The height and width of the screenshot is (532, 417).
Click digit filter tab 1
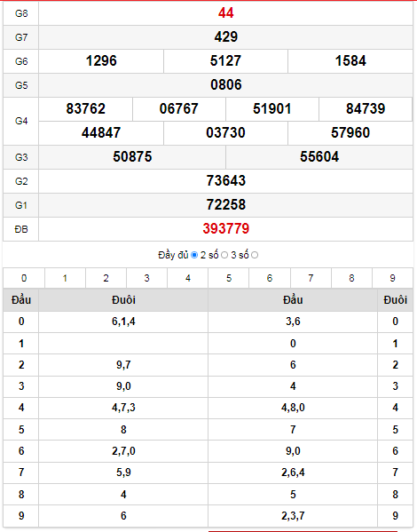pos(65,278)
